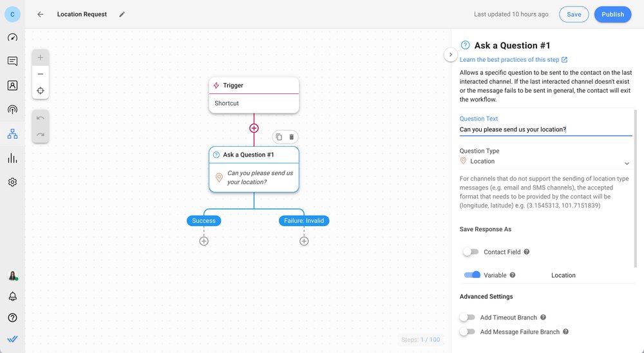
Task: Open the Broadcast icon in sidebar
Action: pyautogui.click(x=12, y=110)
